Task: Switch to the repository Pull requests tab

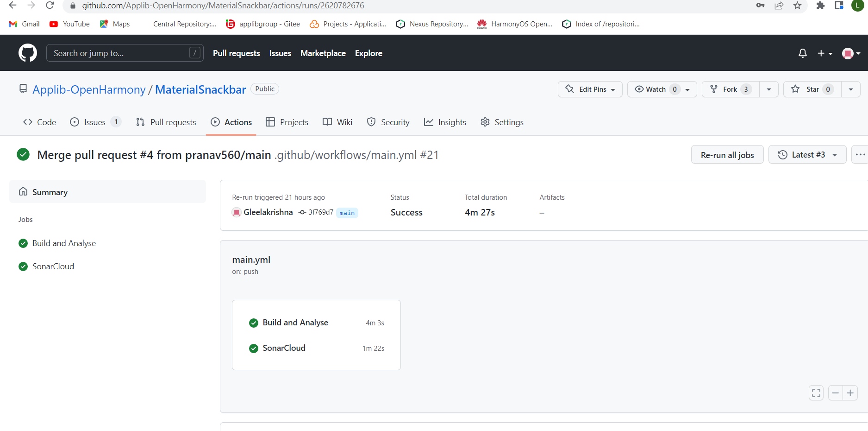Action: click(x=166, y=122)
